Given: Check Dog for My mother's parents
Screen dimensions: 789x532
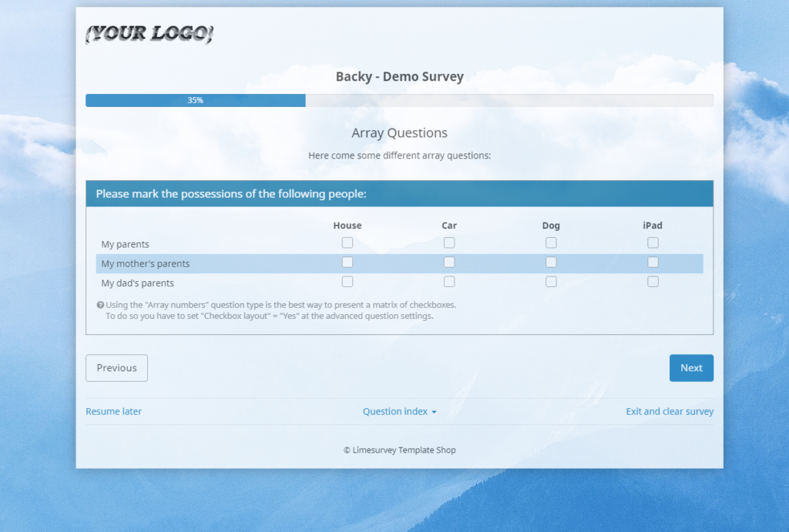Looking at the screenshot, I should pos(551,262).
